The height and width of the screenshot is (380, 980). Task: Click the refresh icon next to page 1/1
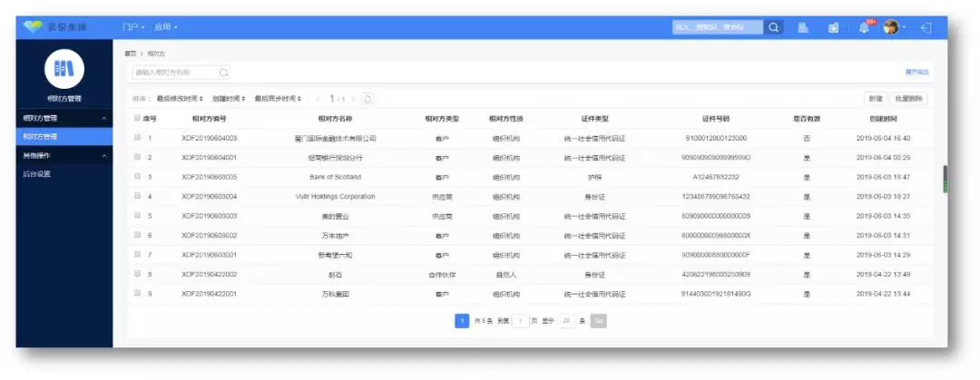pyautogui.click(x=367, y=99)
